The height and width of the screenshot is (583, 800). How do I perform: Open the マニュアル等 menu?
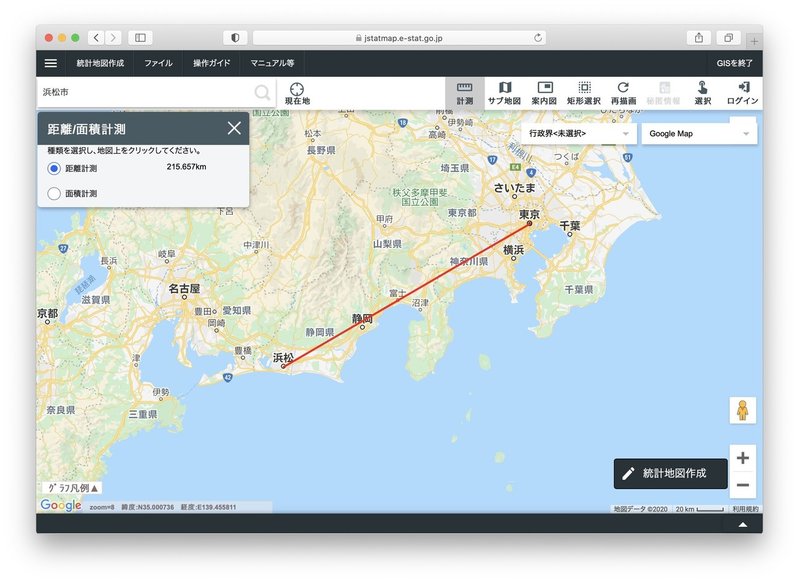click(x=272, y=63)
